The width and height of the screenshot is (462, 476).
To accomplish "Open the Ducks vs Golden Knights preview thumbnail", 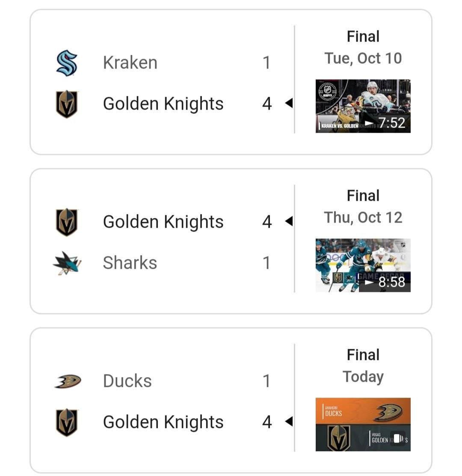I will [363, 425].
